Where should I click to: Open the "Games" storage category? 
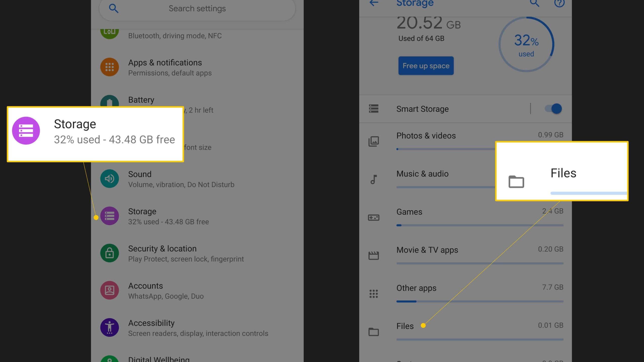coord(409,212)
